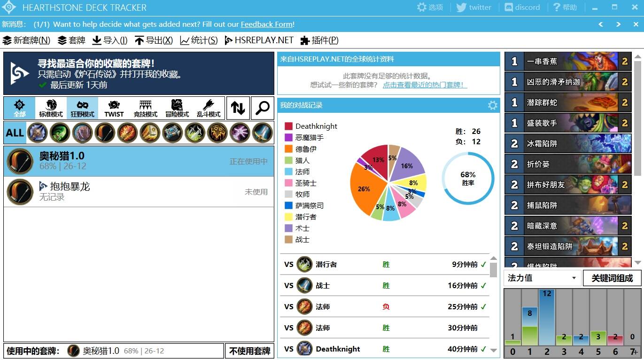Click orange 德鲁伊 legend swatch
Image resolution: width=644 pixels, height=360 pixels.
(x=288, y=149)
